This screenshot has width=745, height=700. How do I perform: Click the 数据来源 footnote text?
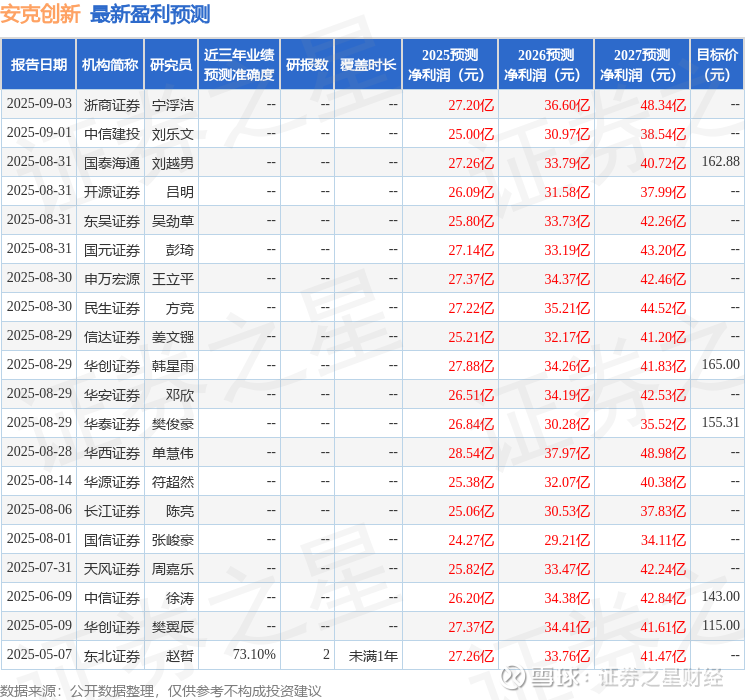click(x=161, y=690)
